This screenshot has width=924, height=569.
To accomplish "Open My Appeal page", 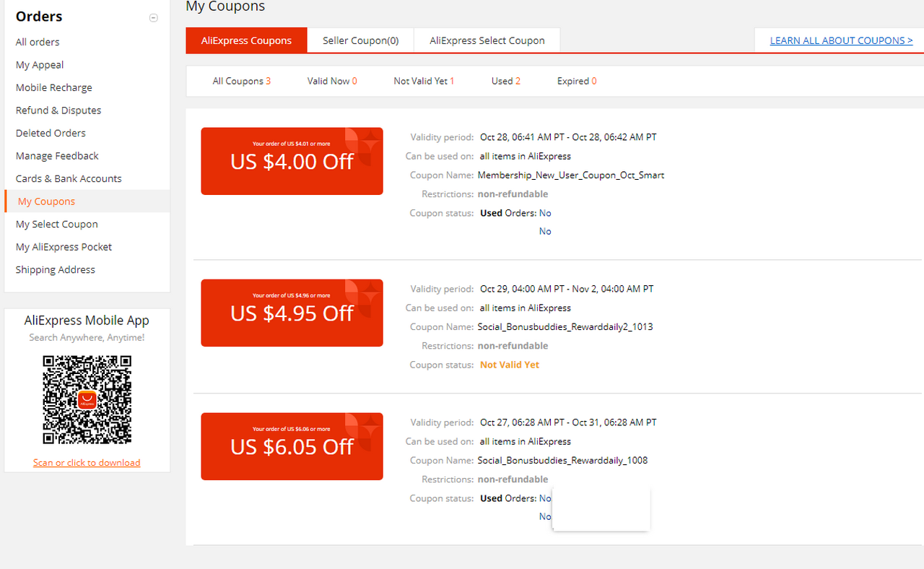I will pyautogui.click(x=40, y=65).
